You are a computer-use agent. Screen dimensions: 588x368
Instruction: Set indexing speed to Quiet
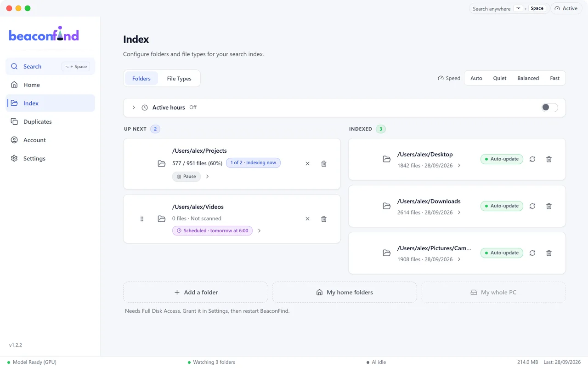point(500,78)
